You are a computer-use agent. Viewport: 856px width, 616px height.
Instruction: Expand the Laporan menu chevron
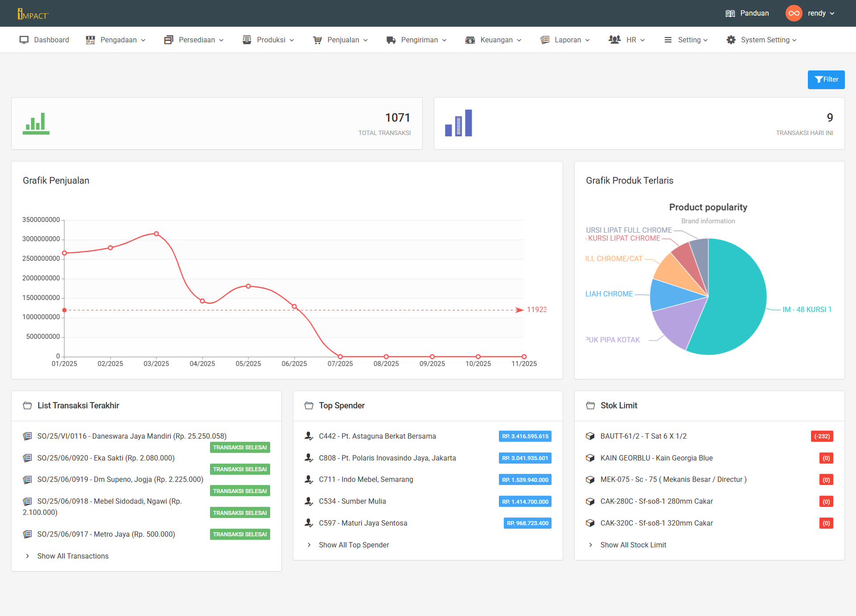coord(588,40)
